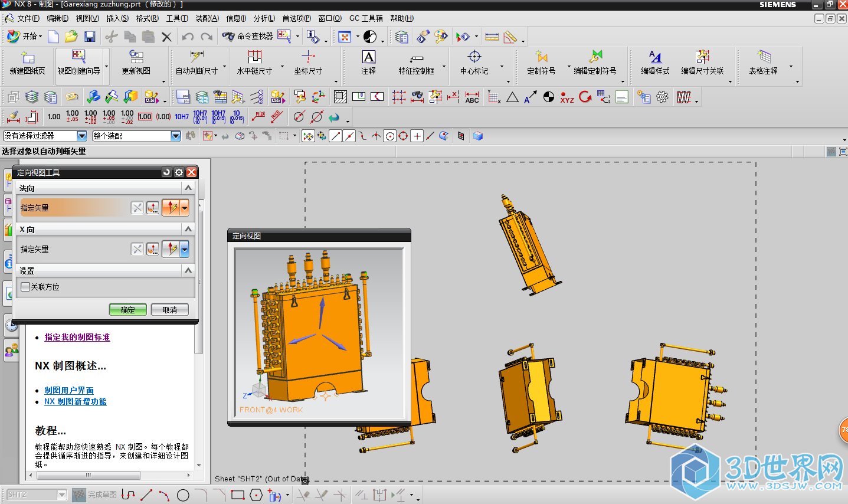This screenshot has height=504, width=848.
Task: Click the reverse direction icon in 法向 row
Action: pyautogui.click(x=137, y=208)
